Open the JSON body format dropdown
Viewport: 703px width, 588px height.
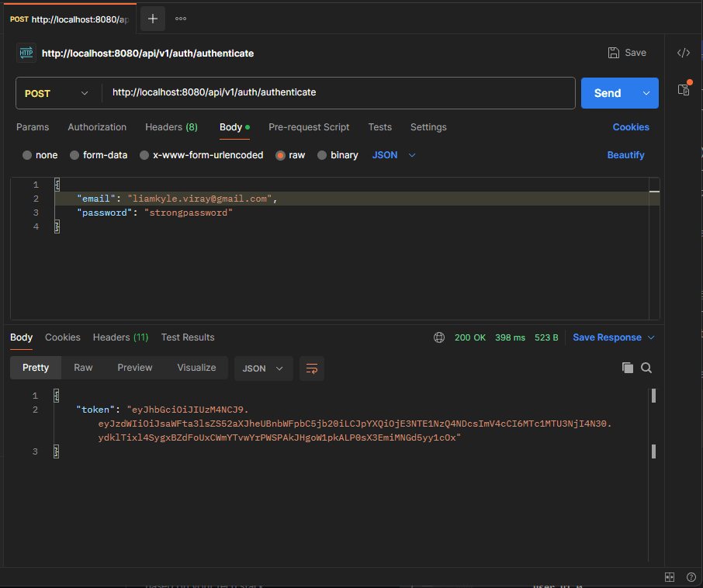click(393, 155)
